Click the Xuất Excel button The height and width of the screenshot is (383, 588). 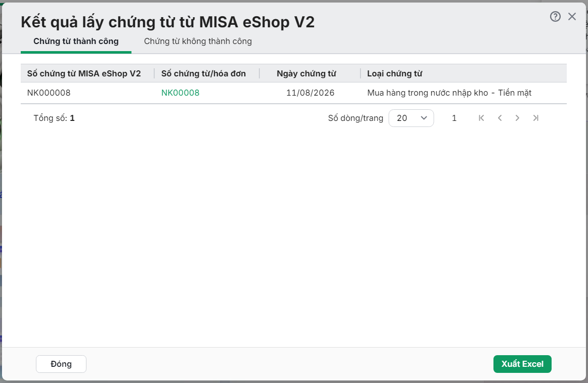pos(522,364)
